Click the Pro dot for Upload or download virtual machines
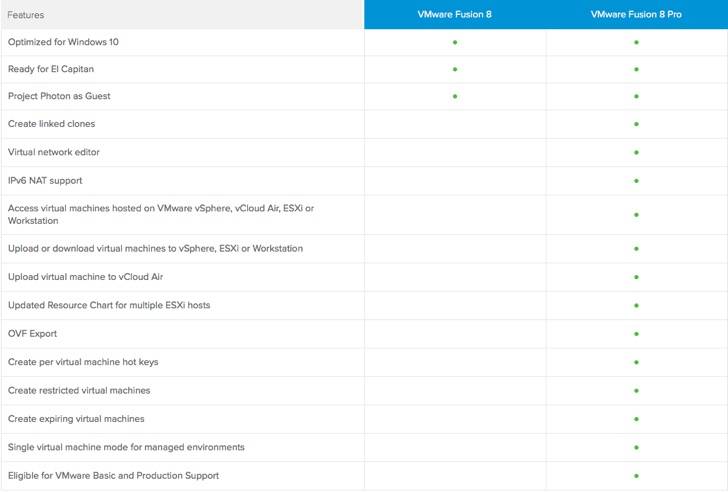728x492 pixels. (x=637, y=249)
